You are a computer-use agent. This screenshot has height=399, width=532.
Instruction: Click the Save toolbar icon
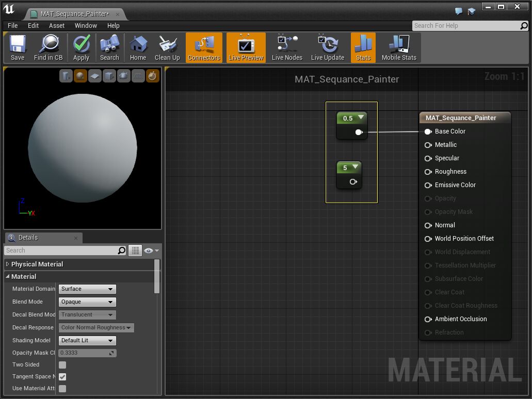click(18, 48)
